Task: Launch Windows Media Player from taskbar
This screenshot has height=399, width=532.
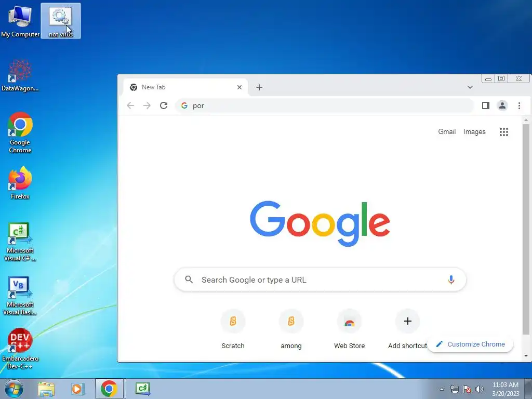Action: coord(77,389)
